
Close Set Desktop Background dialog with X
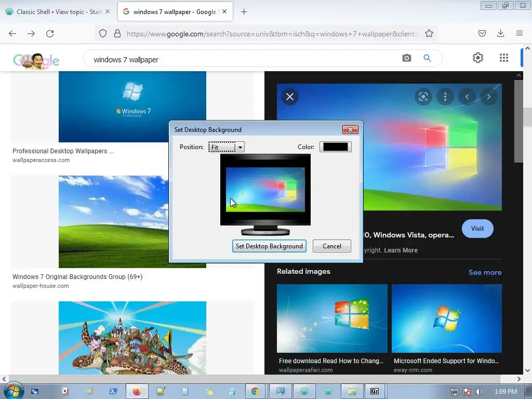pos(350,129)
